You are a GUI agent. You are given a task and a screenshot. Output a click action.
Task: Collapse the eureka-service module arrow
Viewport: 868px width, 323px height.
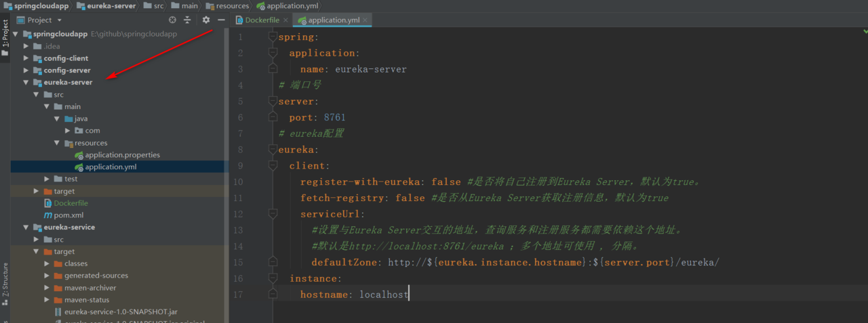(x=26, y=228)
